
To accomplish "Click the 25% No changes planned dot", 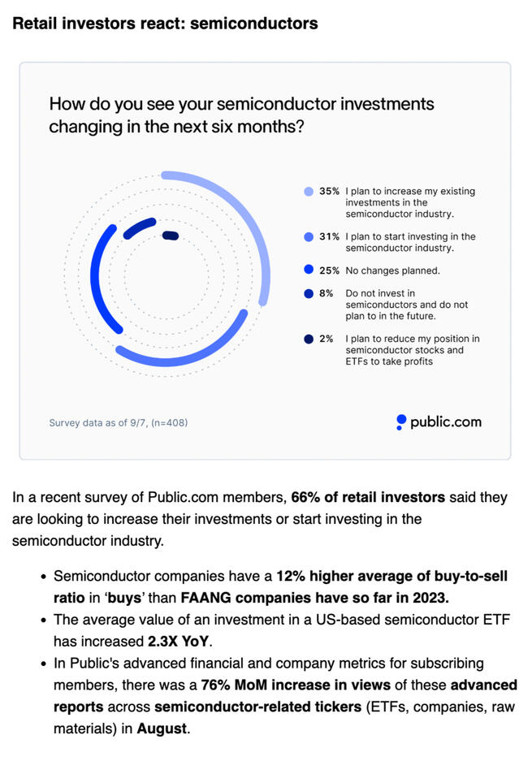I will pyautogui.click(x=309, y=270).
